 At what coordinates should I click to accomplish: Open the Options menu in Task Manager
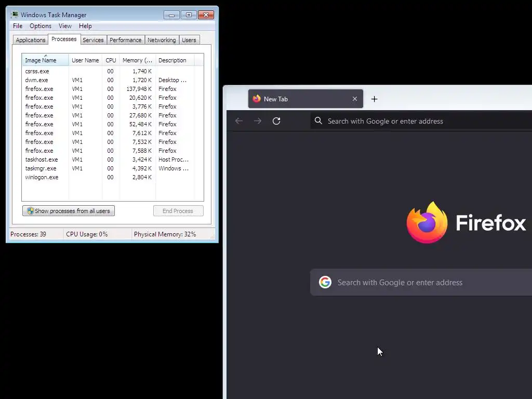(x=41, y=26)
